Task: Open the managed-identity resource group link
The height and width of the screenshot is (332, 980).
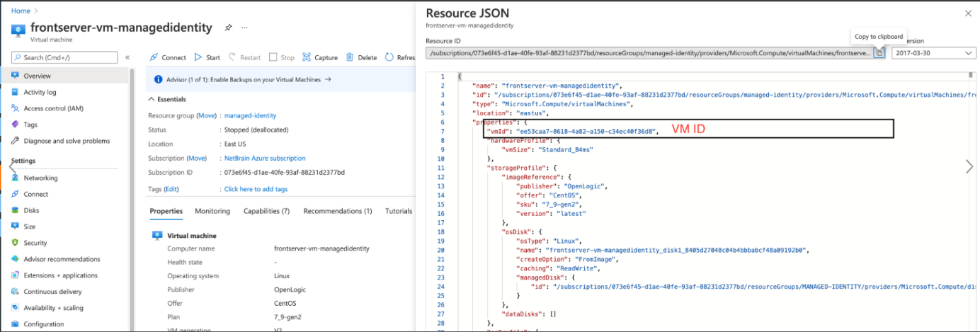Action: (250, 115)
